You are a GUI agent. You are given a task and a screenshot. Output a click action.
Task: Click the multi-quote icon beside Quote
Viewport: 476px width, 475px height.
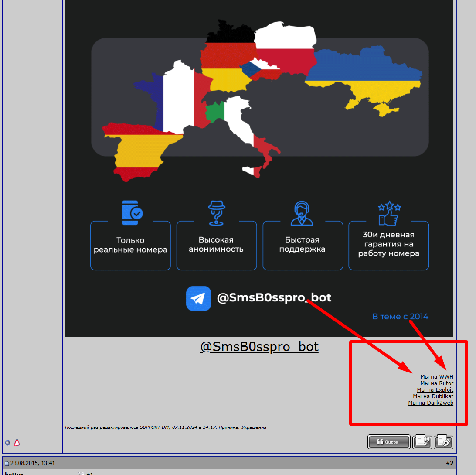pyautogui.click(x=422, y=442)
